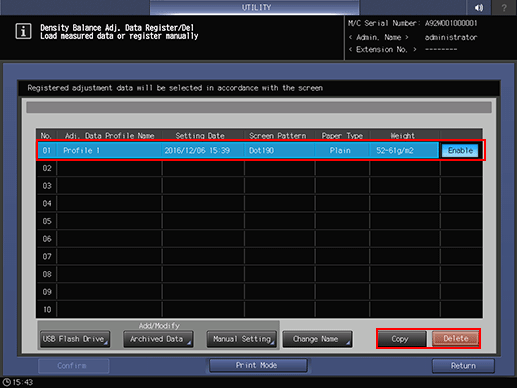
Task: Select empty row number 06
Action: tap(259, 239)
